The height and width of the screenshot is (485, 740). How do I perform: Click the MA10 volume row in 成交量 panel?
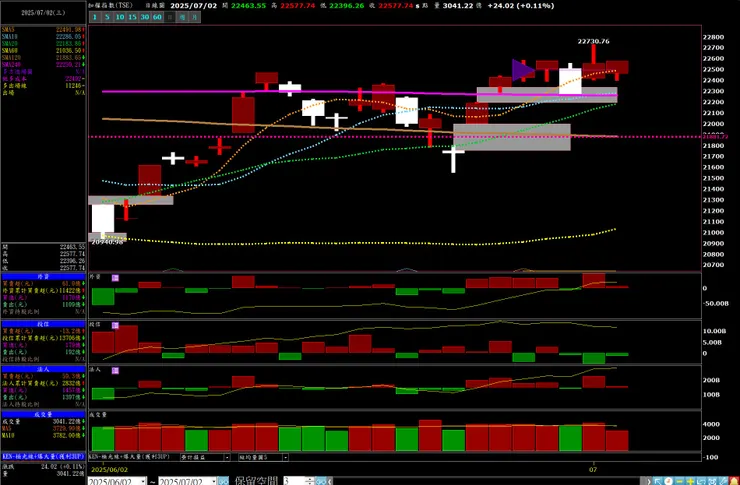(x=43, y=435)
